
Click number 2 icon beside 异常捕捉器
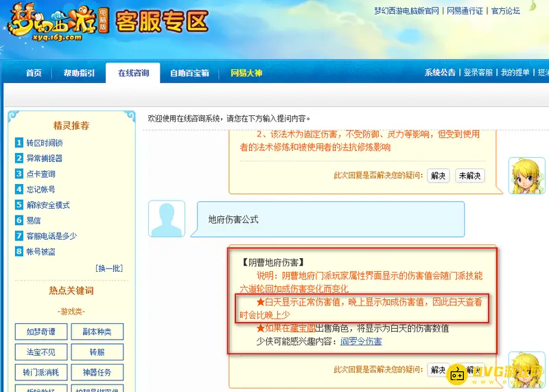(x=19, y=158)
